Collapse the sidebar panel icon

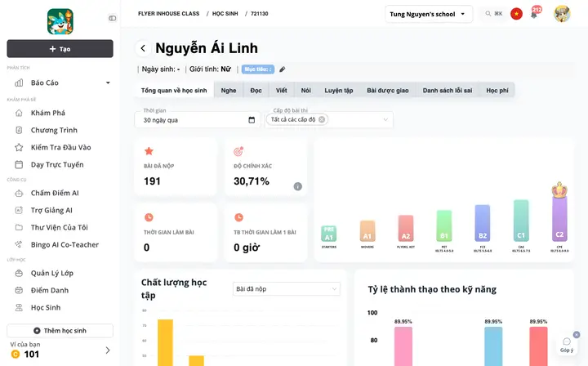(112, 18)
